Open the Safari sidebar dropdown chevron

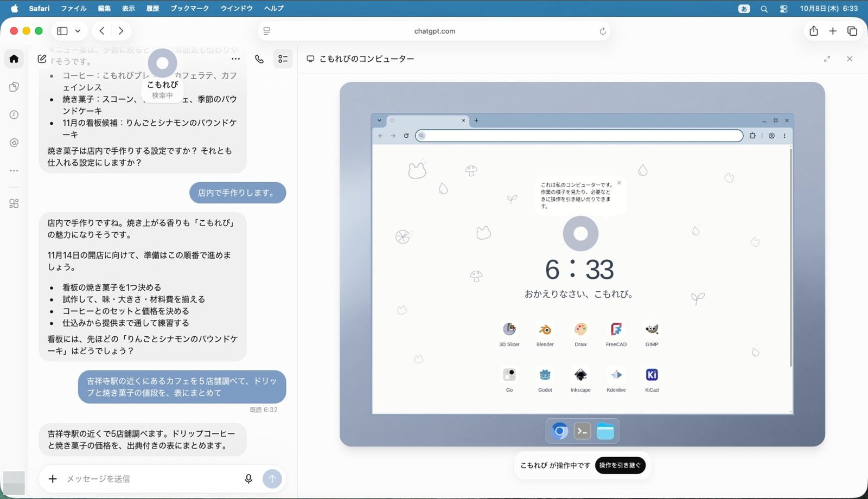click(78, 31)
